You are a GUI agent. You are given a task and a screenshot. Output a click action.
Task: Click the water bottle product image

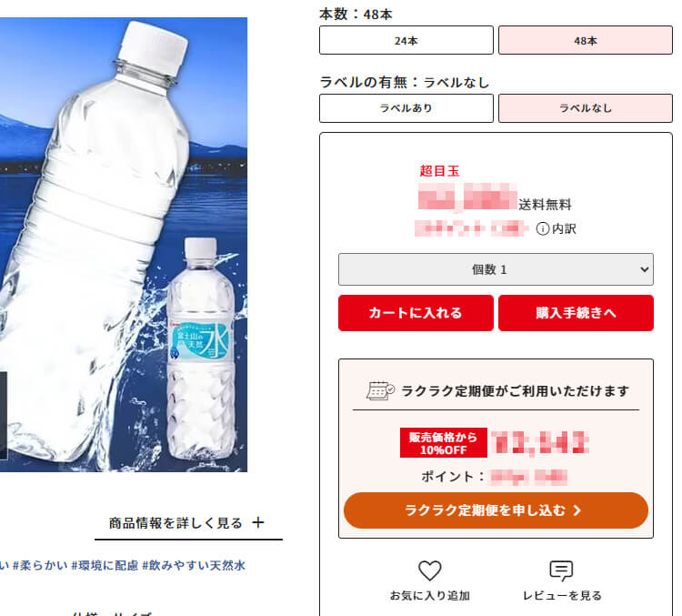tap(124, 245)
